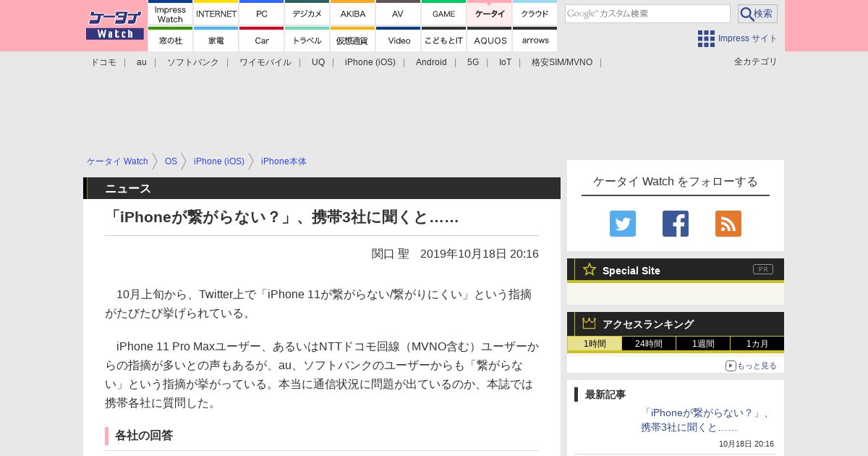The height and width of the screenshot is (456, 868).
Task: Select the 1時間 ranking tab
Action: coord(595,344)
